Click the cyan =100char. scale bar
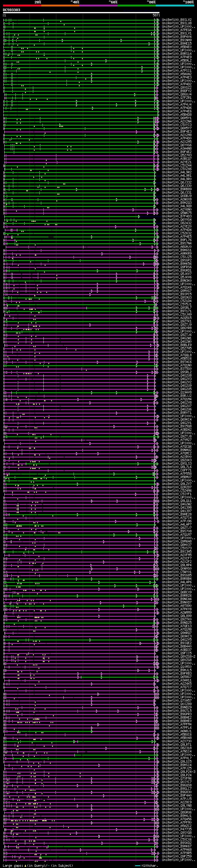The width and height of the screenshot is (197, 868). 137,865
